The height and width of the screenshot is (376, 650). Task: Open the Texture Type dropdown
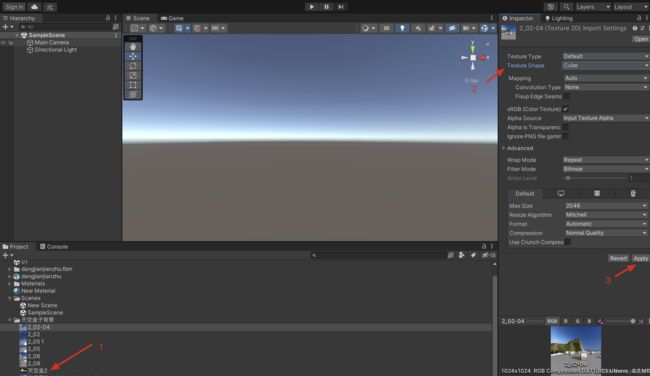(606, 56)
